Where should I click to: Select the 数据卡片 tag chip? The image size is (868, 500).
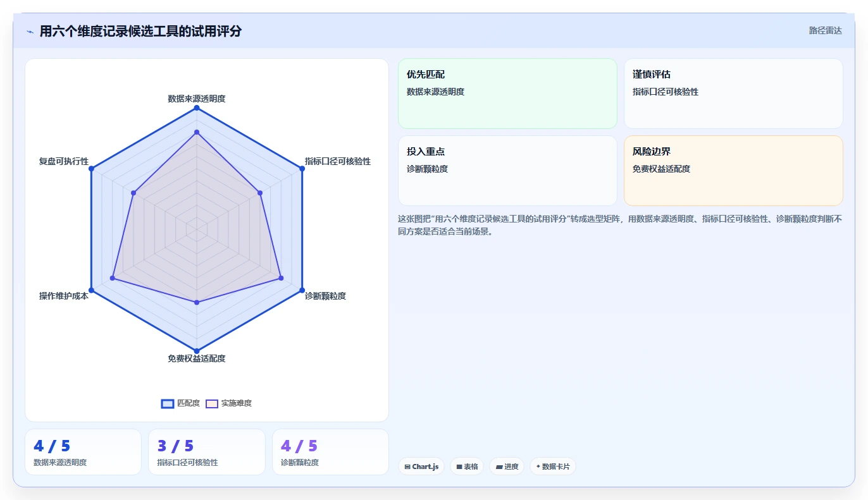pos(553,466)
